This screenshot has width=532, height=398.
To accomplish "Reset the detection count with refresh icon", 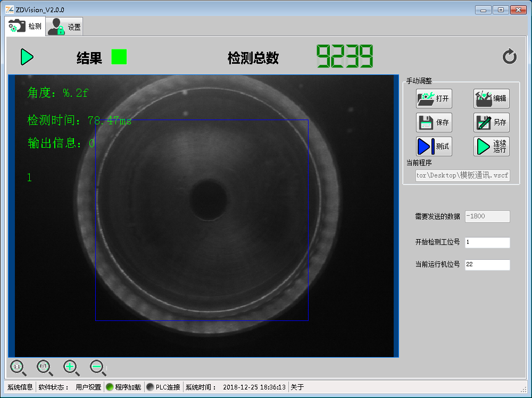I will click(509, 56).
